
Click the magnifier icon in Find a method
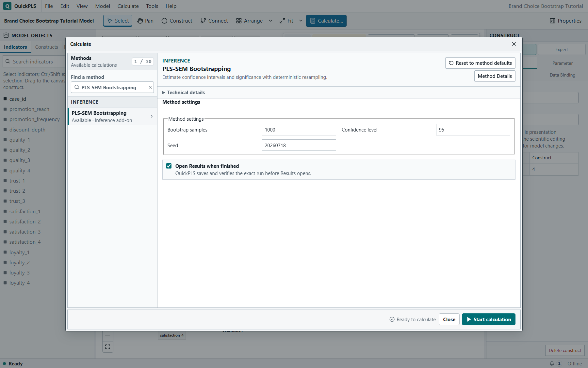point(77,87)
